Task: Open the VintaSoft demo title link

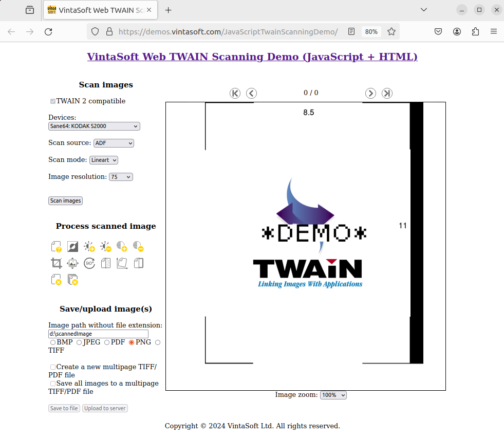Action: coord(252,57)
